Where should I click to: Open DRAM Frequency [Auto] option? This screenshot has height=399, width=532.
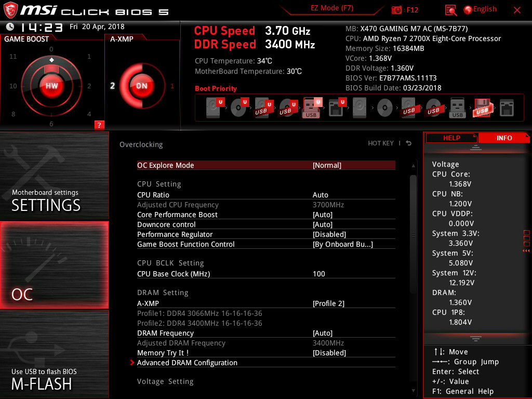[266, 333]
